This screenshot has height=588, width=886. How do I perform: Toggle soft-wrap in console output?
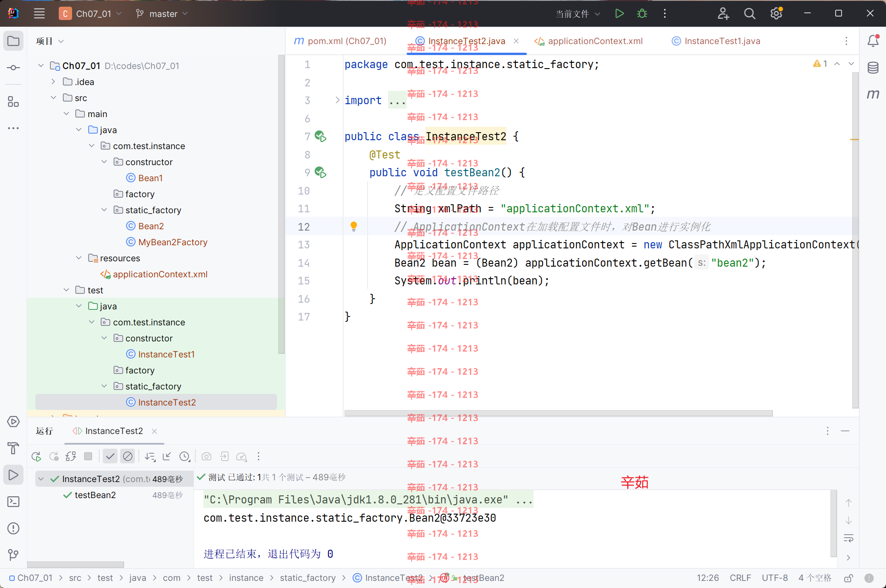click(849, 538)
